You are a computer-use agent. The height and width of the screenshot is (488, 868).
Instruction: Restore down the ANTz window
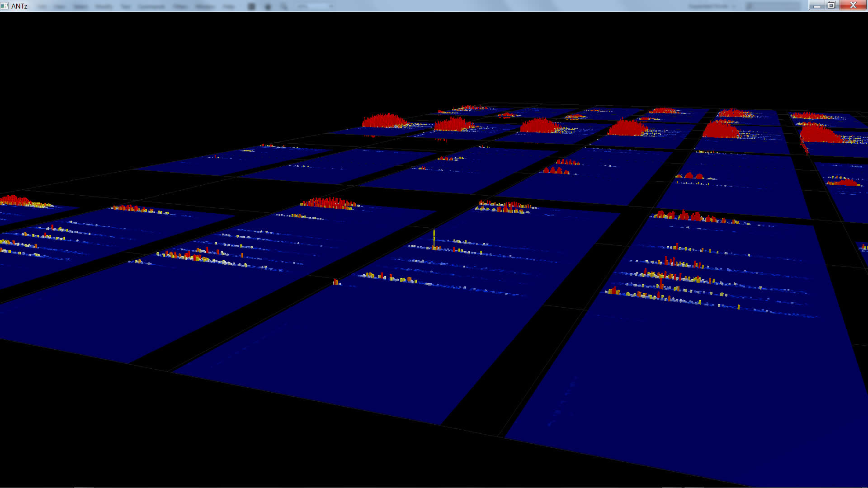[x=832, y=5]
